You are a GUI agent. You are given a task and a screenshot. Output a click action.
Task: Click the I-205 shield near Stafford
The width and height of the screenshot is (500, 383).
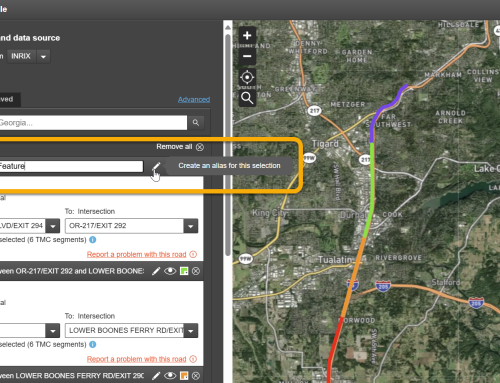coord(476,303)
